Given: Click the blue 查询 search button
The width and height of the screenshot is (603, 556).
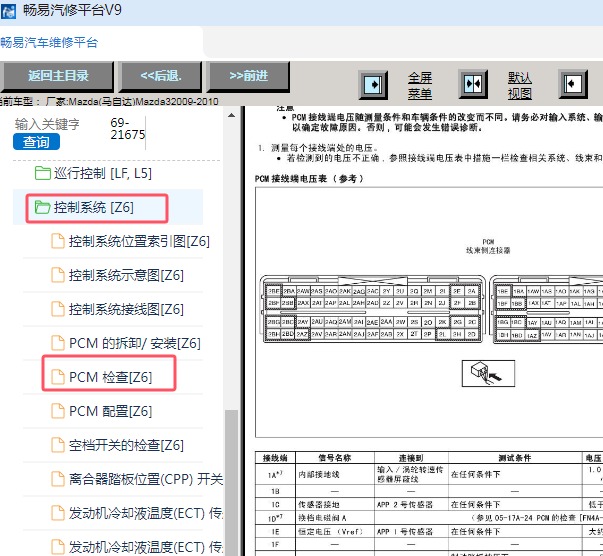Looking at the screenshot, I should (36, 142).
